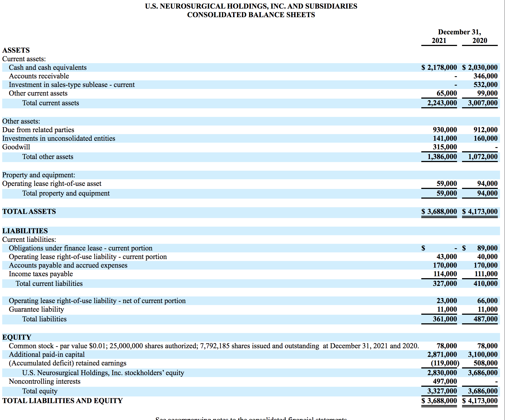This screenshot has width=505, height=420.
Task: Select the Total current assets figure 2,243,000
Action: point(439,103)
